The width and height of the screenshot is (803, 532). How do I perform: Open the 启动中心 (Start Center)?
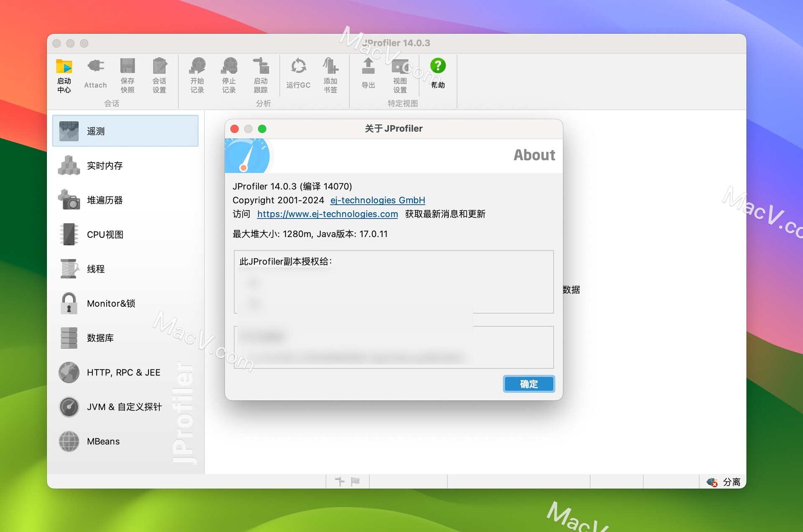pos(64,75)
